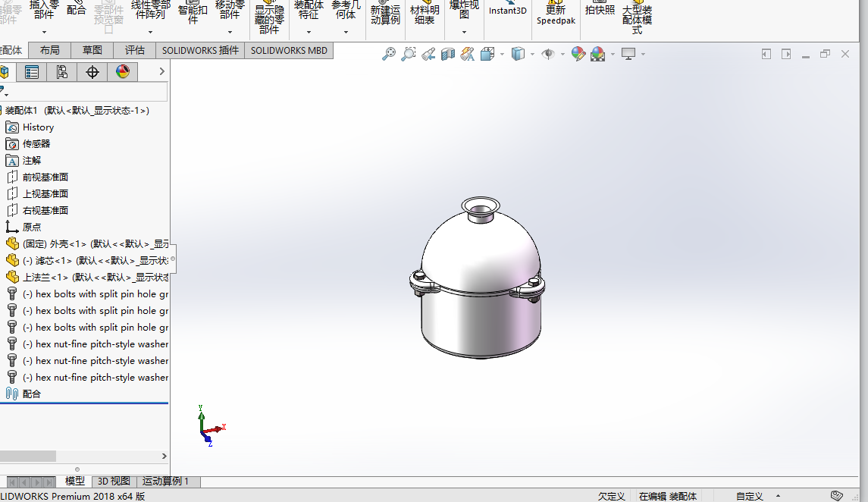Image resolution: width=868 pixels, height=502 pixels.
Task: Activate Section View icon
Action: pyautogui.click(x=448, y=54)
